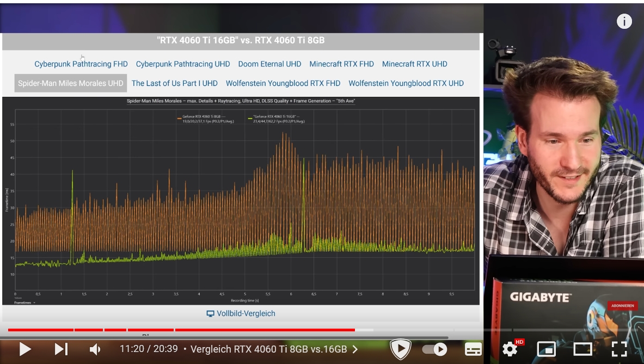This screenshot has width=644, height=364.
Task: Click the Recording time [s] axis label
Action: 245,300
